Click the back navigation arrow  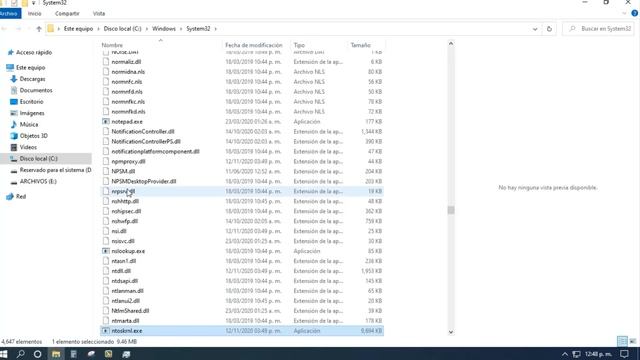point(4,29)
